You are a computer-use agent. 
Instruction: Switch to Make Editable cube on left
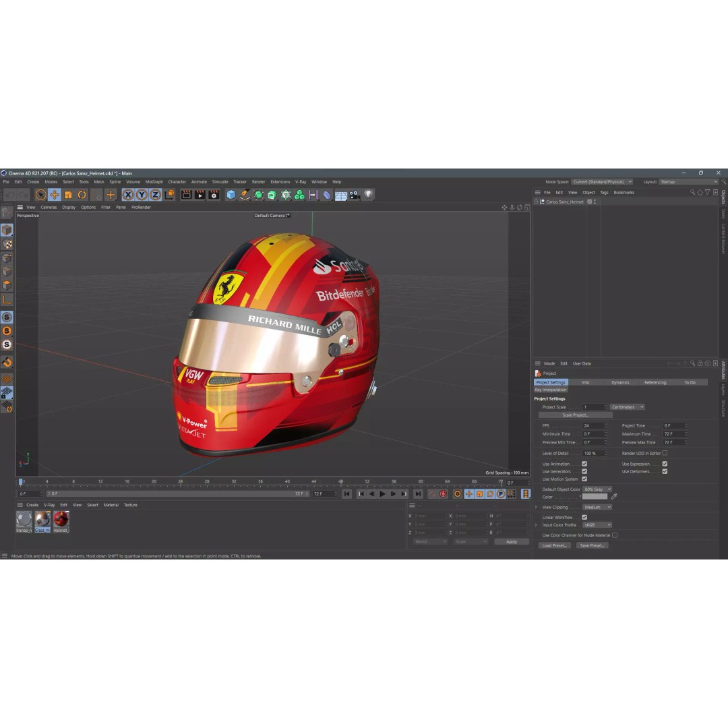7,230
